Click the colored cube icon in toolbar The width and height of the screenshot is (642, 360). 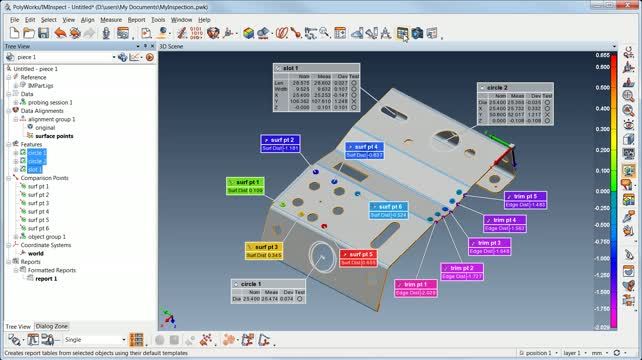[248, 33]
